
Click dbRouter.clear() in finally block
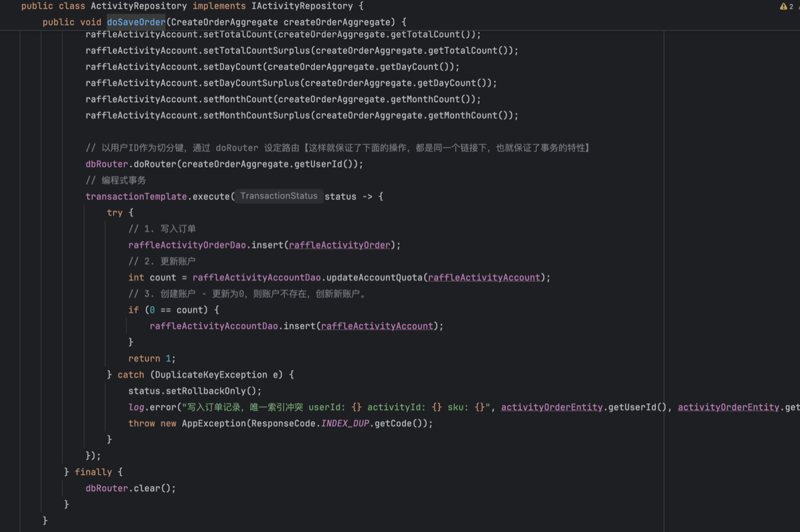[131, 489]
